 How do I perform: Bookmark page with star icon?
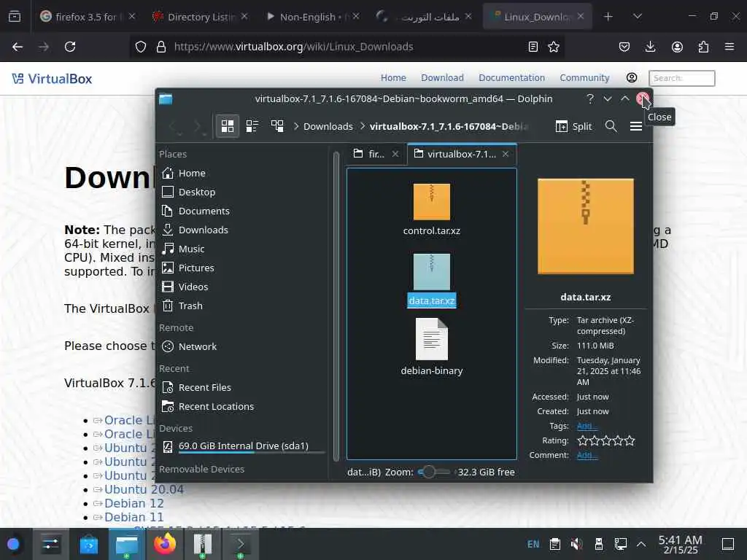click(554, 47)
